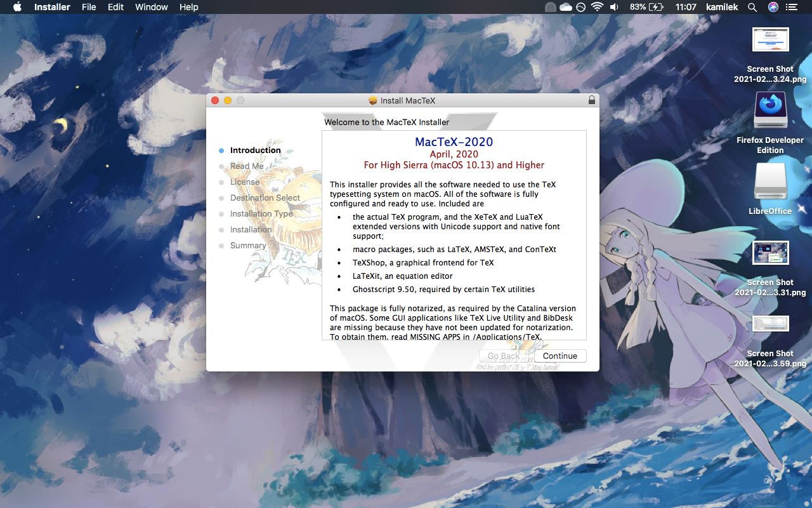812x508 pixels.
Task: Click the 11:07 clock in menu bar
Action: (686, 7)
